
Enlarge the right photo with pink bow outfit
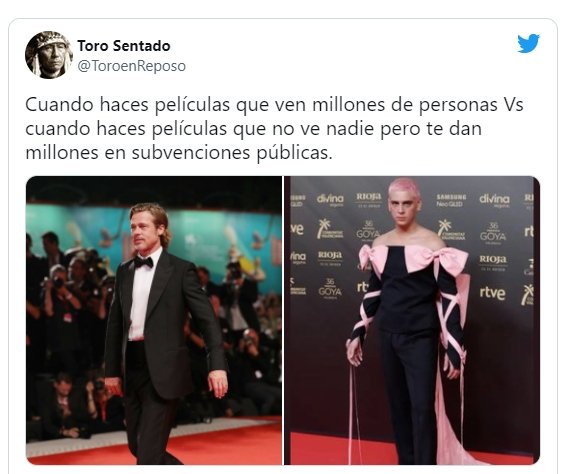click(412, 320)
